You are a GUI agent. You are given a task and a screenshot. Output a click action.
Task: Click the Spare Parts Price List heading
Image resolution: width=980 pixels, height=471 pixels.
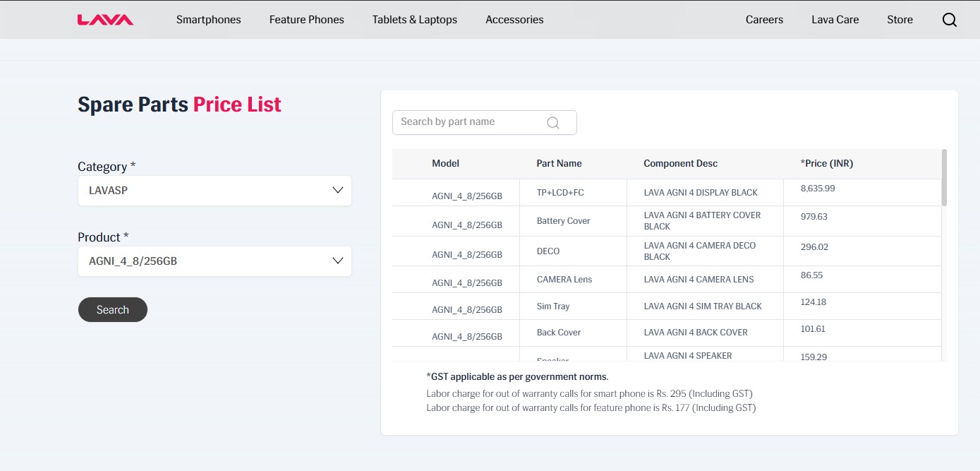click(179, 105)
